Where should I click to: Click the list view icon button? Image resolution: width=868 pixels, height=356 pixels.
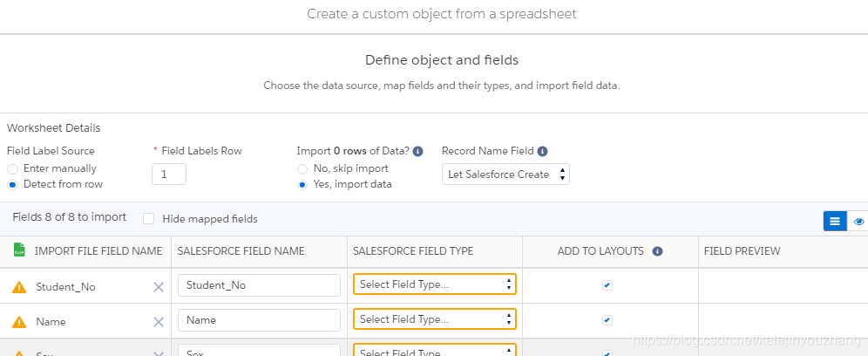pos(835,221)
